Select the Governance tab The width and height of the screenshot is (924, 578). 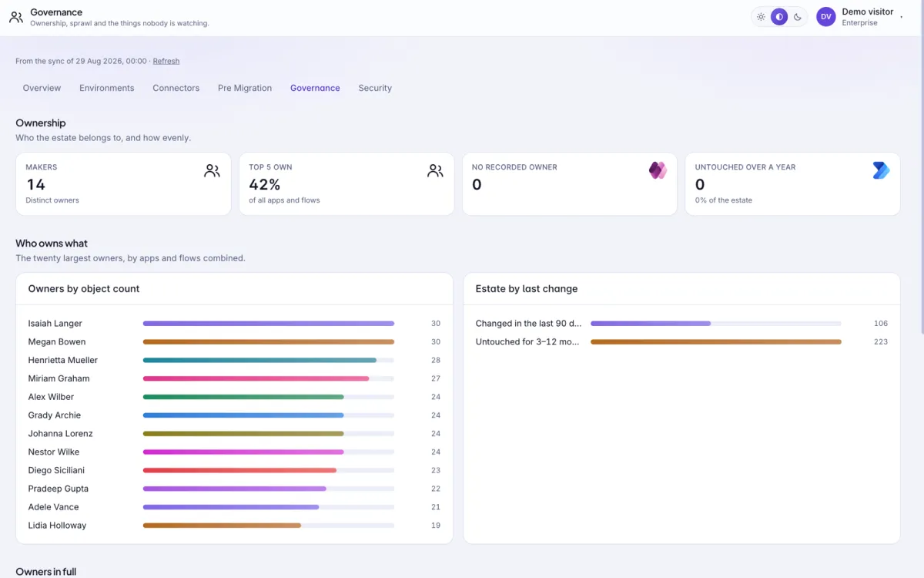[315, 88]
